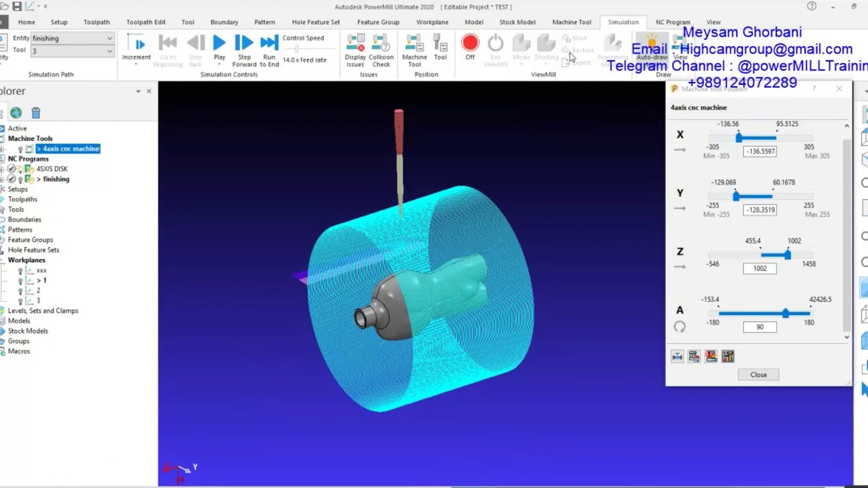Open the Home ribbon tab
This screenshot has height=488, width=868.
(x=26, y=22)
